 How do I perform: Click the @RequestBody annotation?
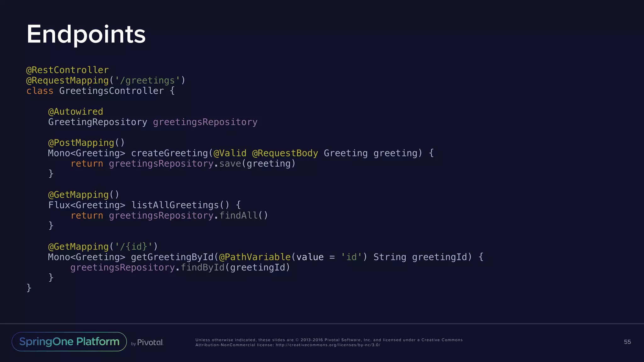pos(285,153)
